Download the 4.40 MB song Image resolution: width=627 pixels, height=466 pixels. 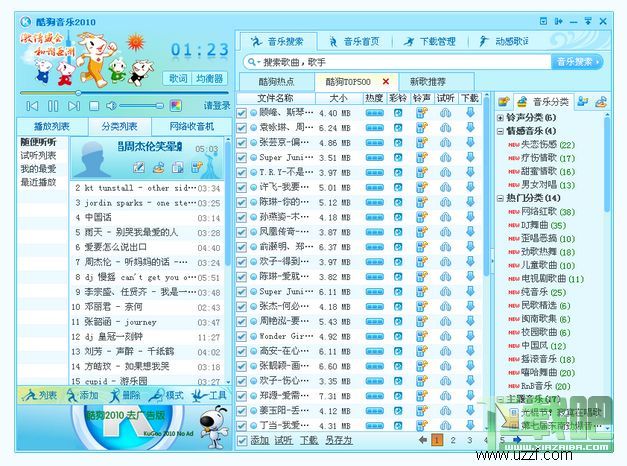(470, 113)
